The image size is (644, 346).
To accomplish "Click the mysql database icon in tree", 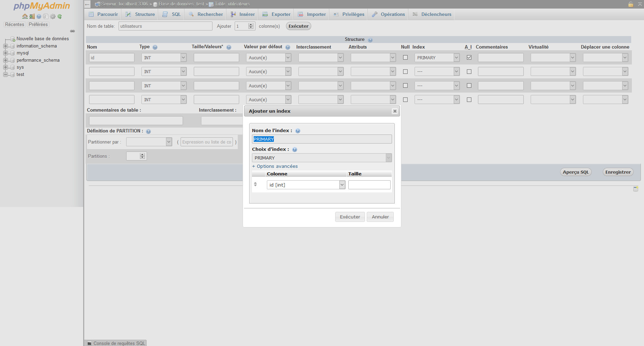I will coord(12,53).
